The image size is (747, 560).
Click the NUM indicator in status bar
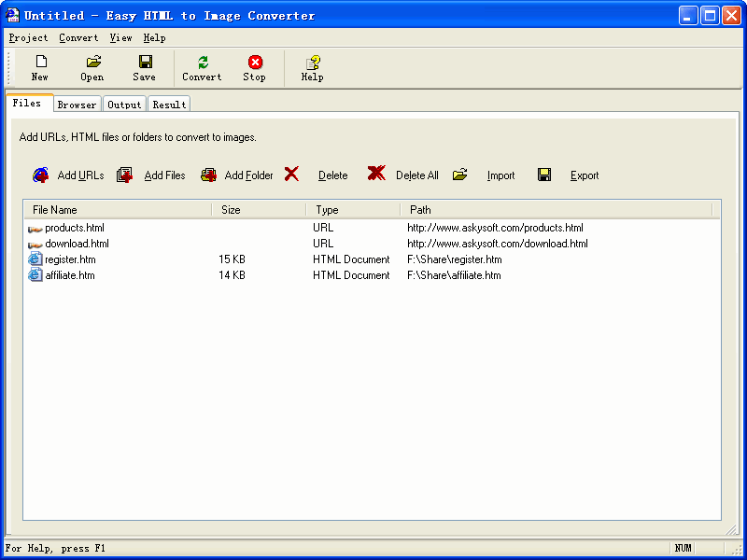(683, 548)
